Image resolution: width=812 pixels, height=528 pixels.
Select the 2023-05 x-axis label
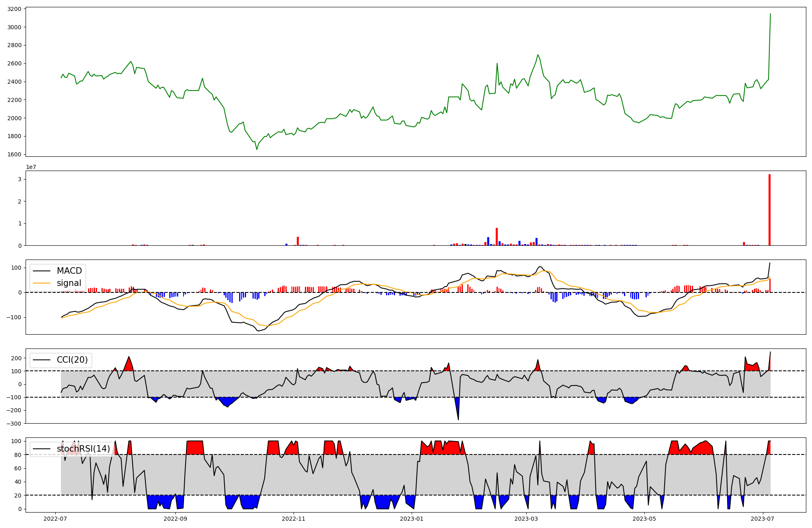click(x=644, y=519)
